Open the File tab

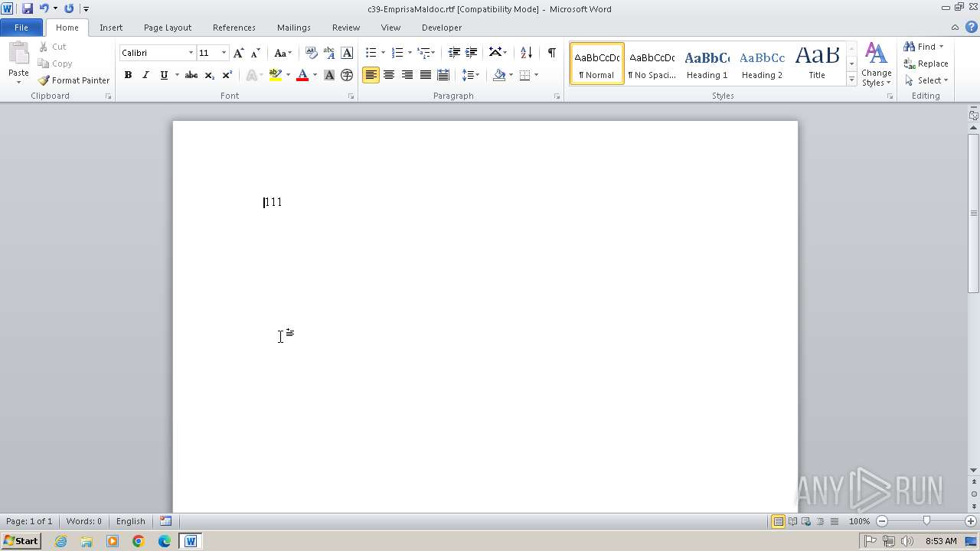(21, 28)
